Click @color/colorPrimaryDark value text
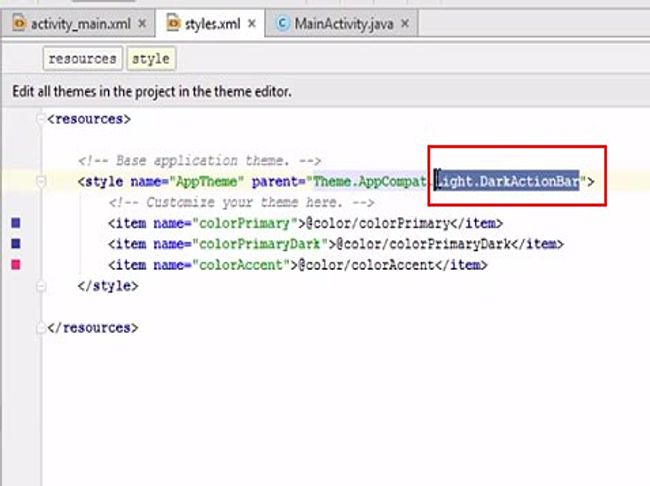The height and width of the screenshot is (486, 650). (x=424, y=244)
